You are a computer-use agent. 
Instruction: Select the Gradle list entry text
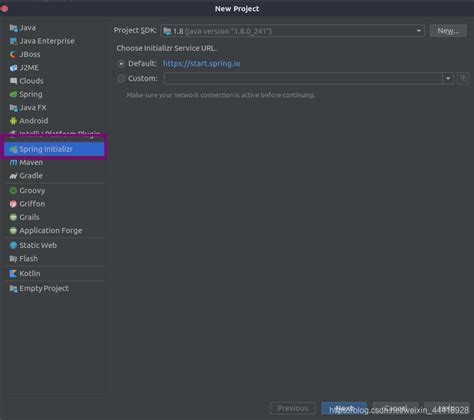pyautogui.click(x=31, y=176)
